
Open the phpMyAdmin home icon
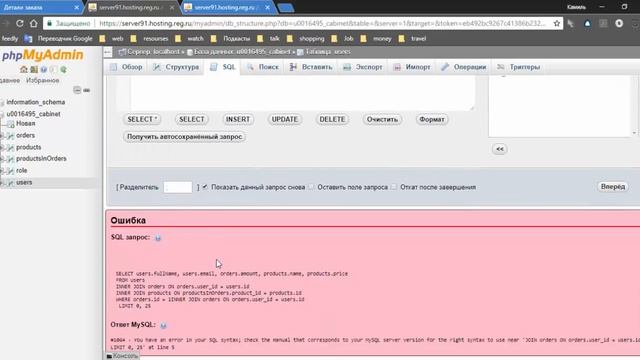pos(24,69)
